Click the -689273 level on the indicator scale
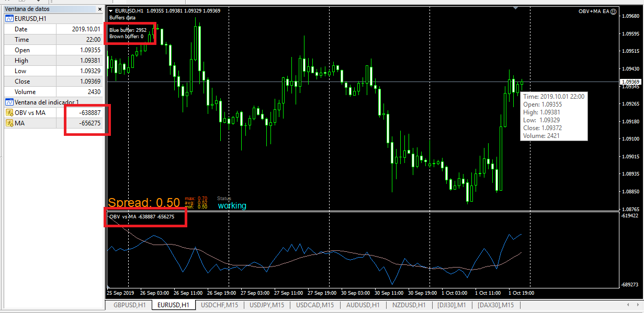 pyautogui.click(x=629, y=285)
